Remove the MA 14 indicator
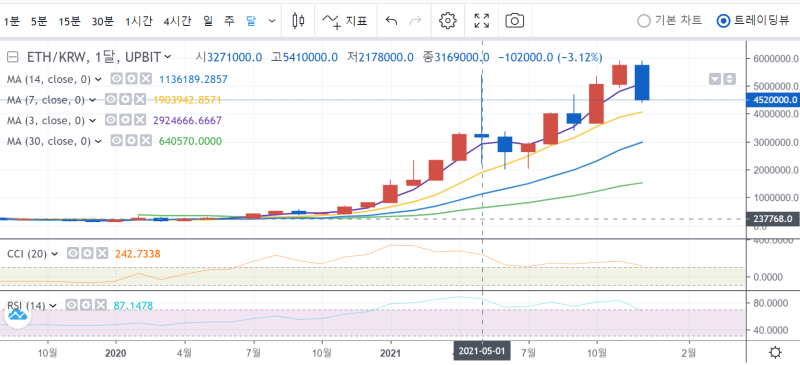 click(145, 79)
